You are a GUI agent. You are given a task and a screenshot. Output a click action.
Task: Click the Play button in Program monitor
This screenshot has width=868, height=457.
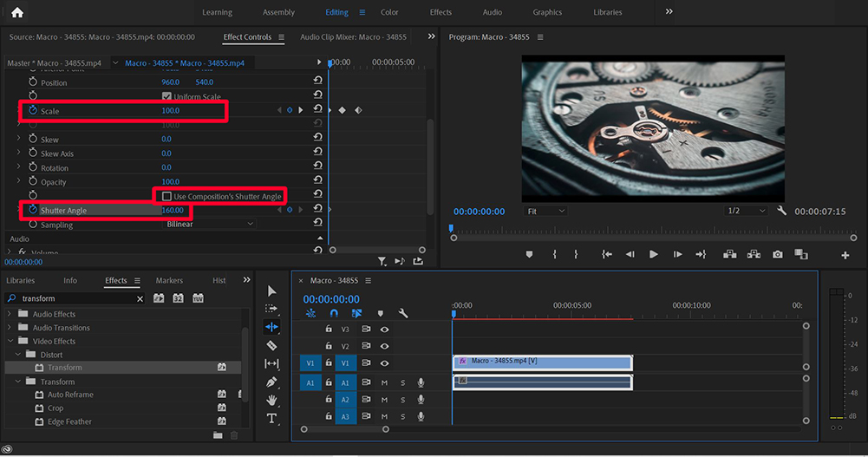click(x=654, y=254)
